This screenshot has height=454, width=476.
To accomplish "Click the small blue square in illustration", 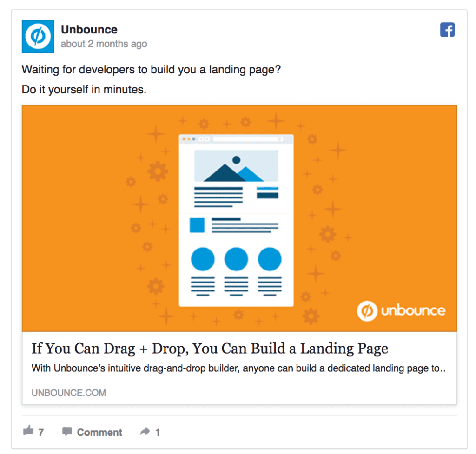I will tap(197, 225).
